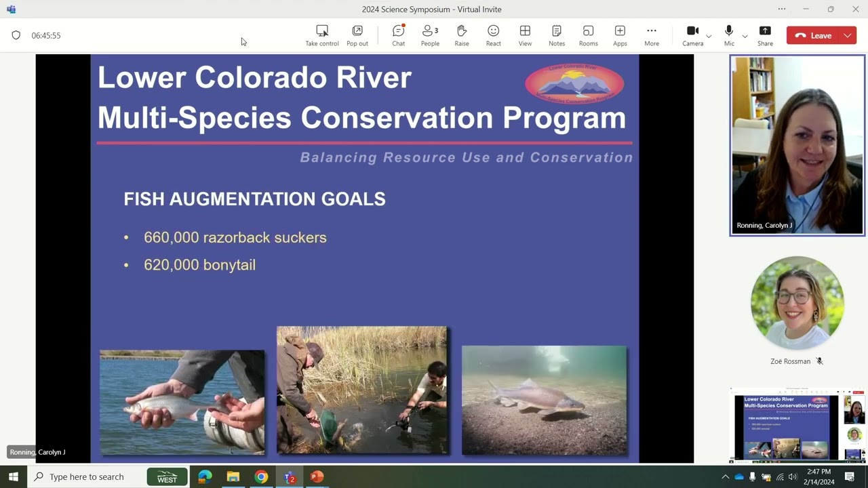868x488 pixels.
Task: Click Take control in meeting toolbar
Action: (x=321, y=36)
